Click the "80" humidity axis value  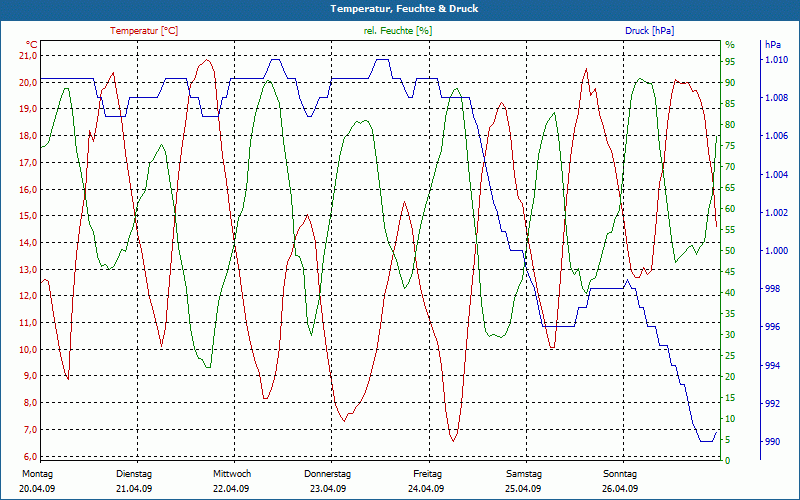pyautogui.click(x=730, y=124)
